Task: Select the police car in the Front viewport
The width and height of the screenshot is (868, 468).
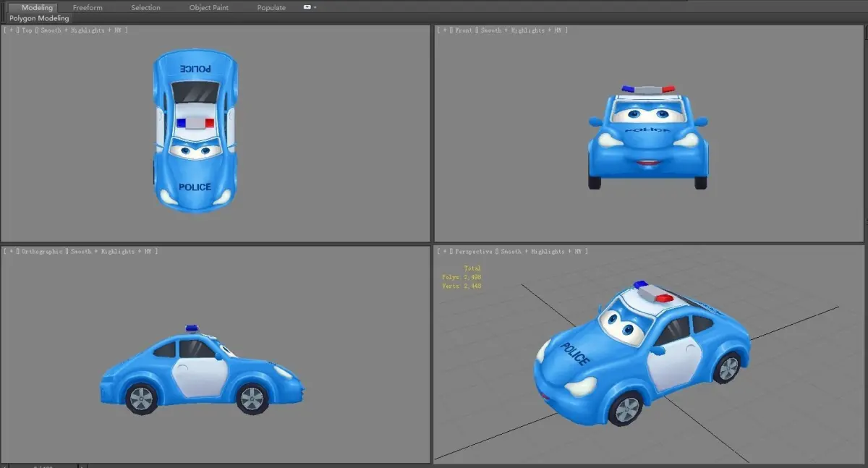Action: [647, 137]
